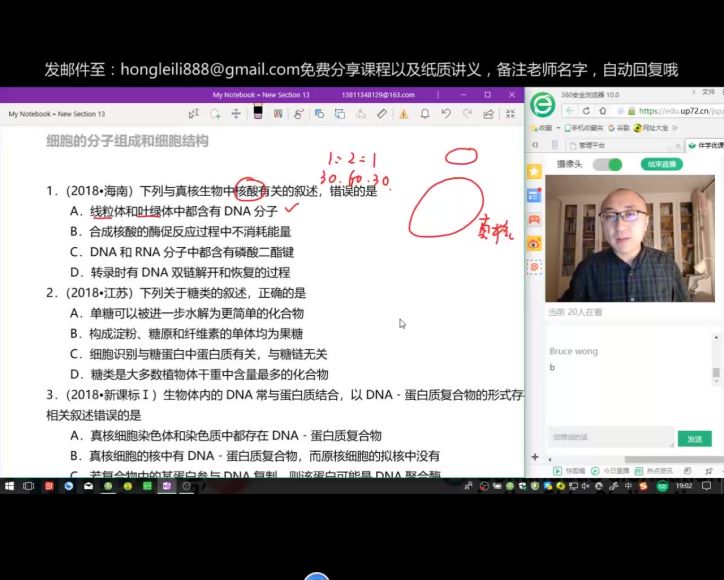
Task: Click the OneNote taskbar icon
Action: 167,486
